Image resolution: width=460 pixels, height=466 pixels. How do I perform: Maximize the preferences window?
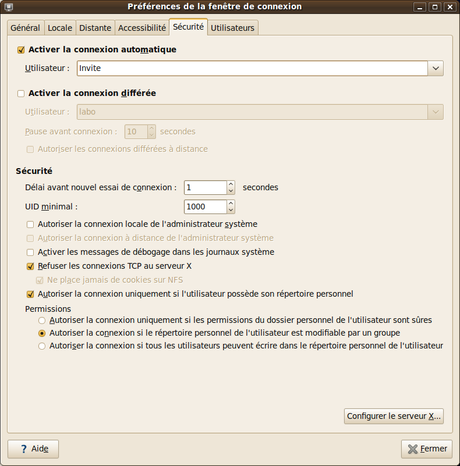[435, 7]
